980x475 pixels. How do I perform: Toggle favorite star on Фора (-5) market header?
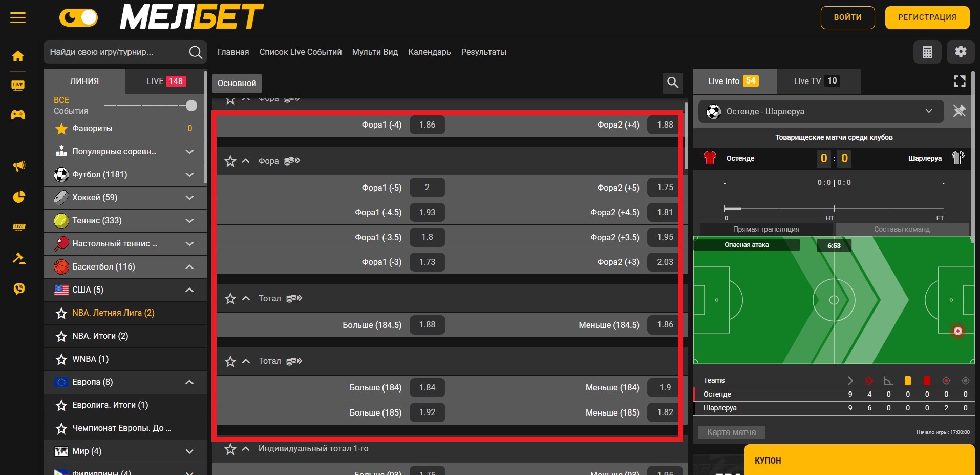coord(230,161)
